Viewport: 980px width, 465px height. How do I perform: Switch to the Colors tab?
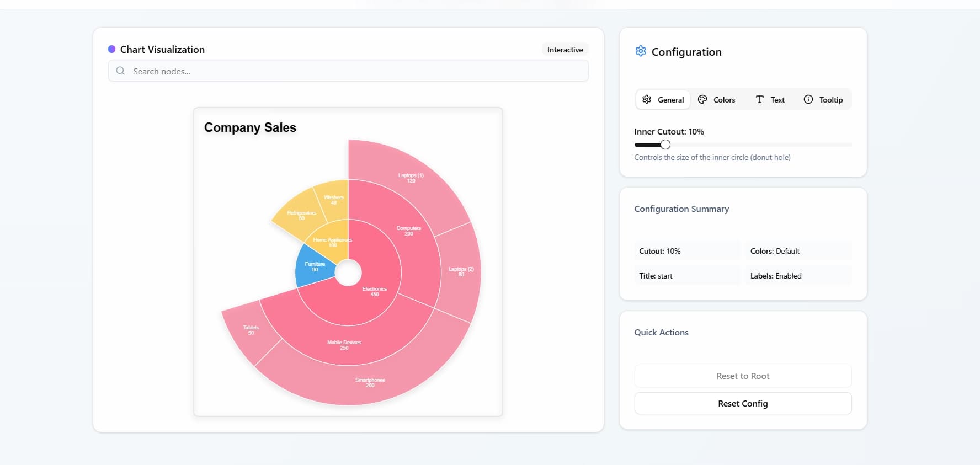pos(716,100)
